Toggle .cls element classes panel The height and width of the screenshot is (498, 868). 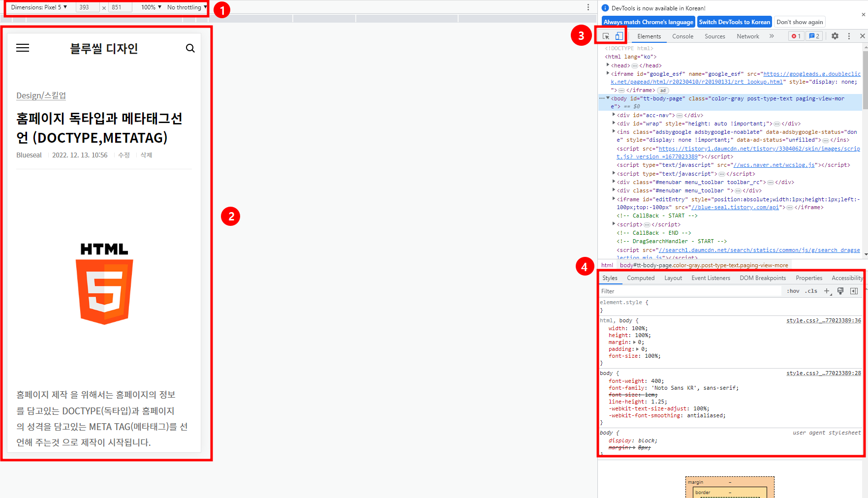[x=811, y=291]
